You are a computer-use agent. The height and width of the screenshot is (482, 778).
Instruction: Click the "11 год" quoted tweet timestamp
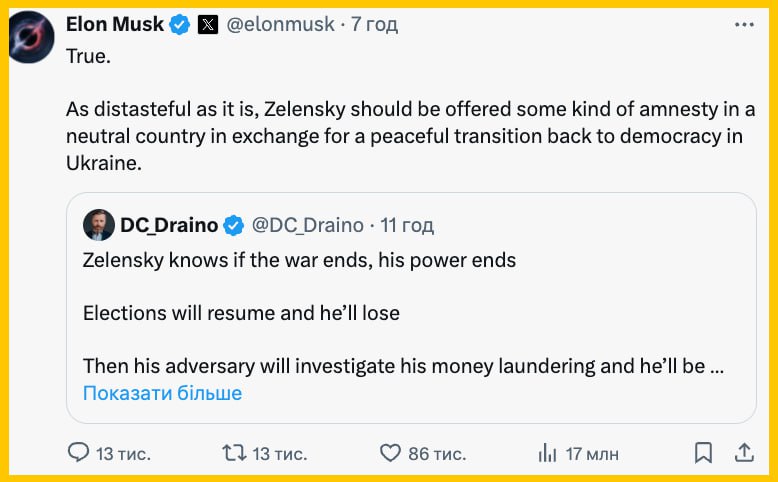pyautogui.click(x=406, y=225)
